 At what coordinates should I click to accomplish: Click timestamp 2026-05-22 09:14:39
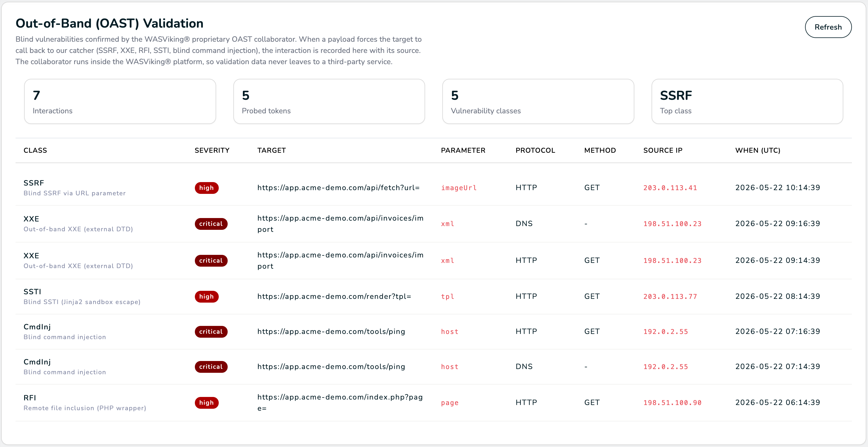click(778, 261)
